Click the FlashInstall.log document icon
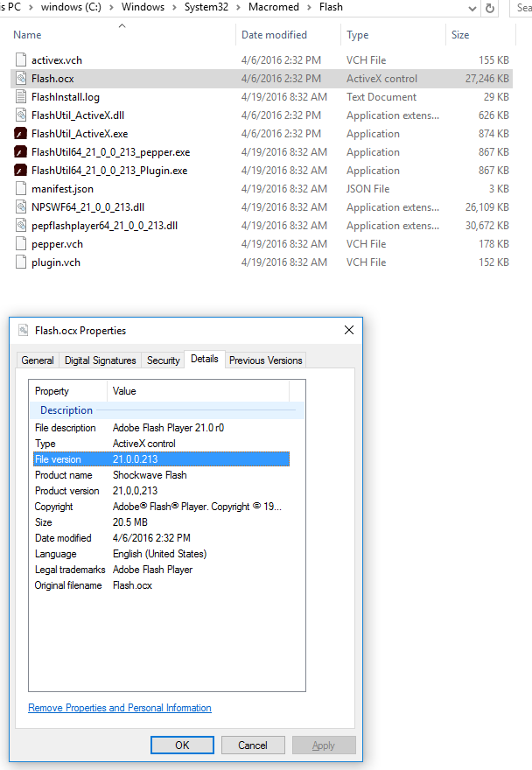The image size is (532, 770). pyautogui.click(x=21, y=97)
